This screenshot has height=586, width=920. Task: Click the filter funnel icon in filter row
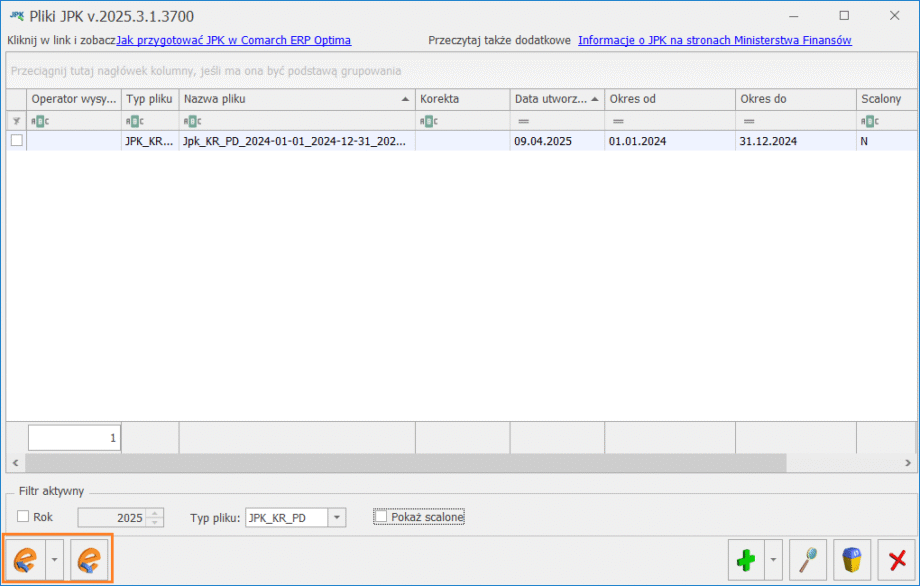tap(16, 121)
